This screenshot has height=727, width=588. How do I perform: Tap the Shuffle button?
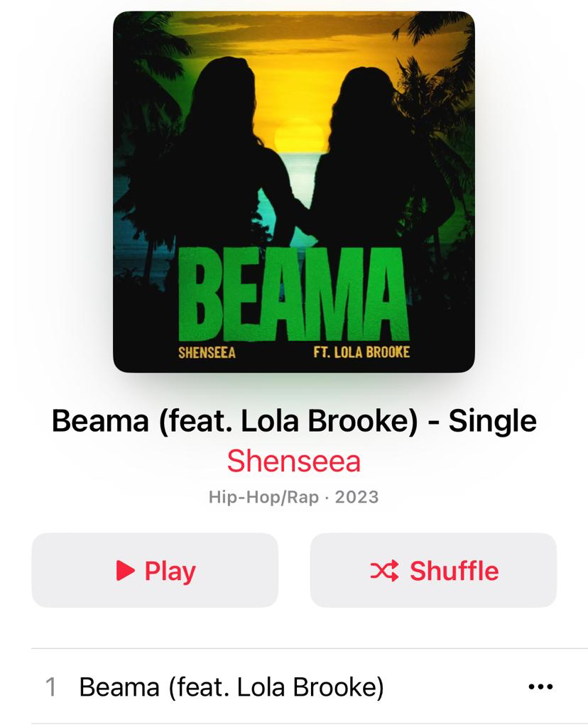point(433,570)
